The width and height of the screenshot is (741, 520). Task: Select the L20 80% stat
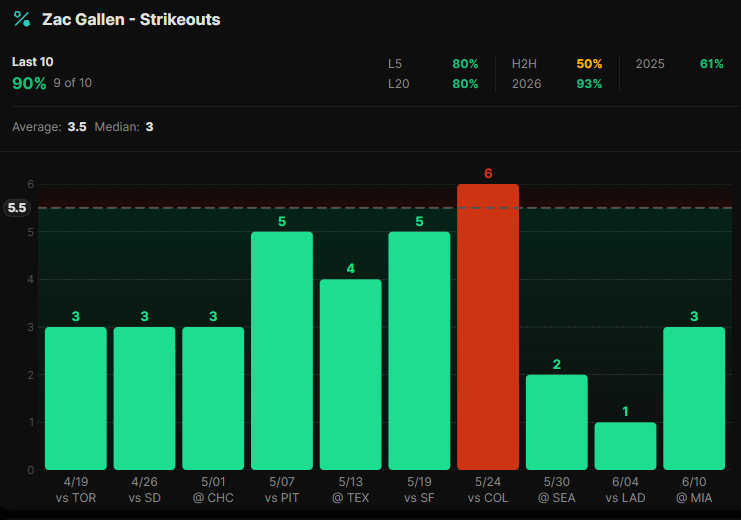pyautogui.click(x=433, y=84)
